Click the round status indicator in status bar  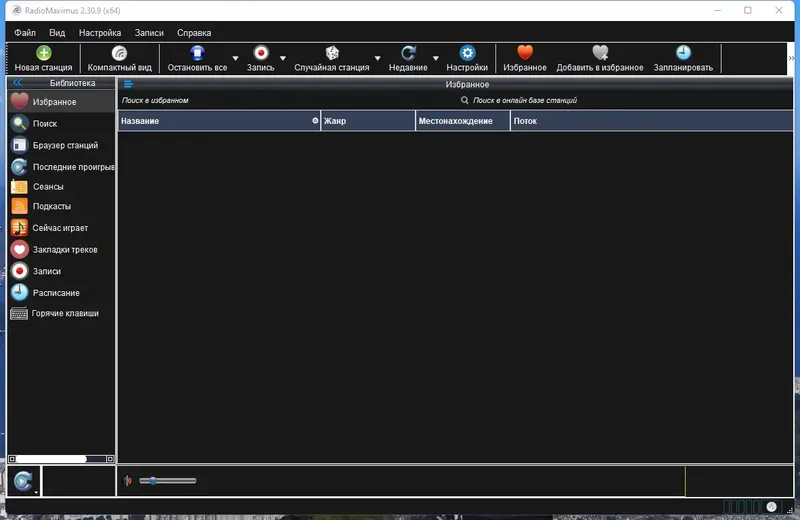point(771,507)
